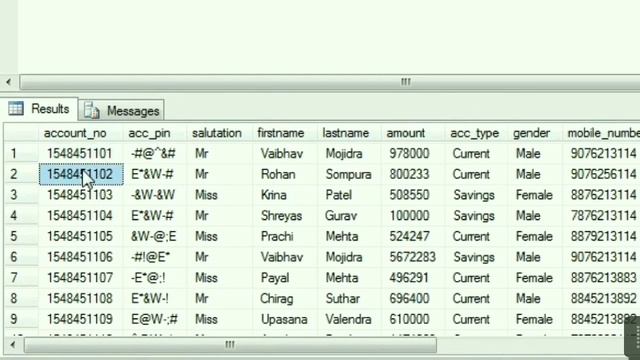Click the lastname cell Valendra
This screenshot has width=640, height=360.
tap(349, 319)
